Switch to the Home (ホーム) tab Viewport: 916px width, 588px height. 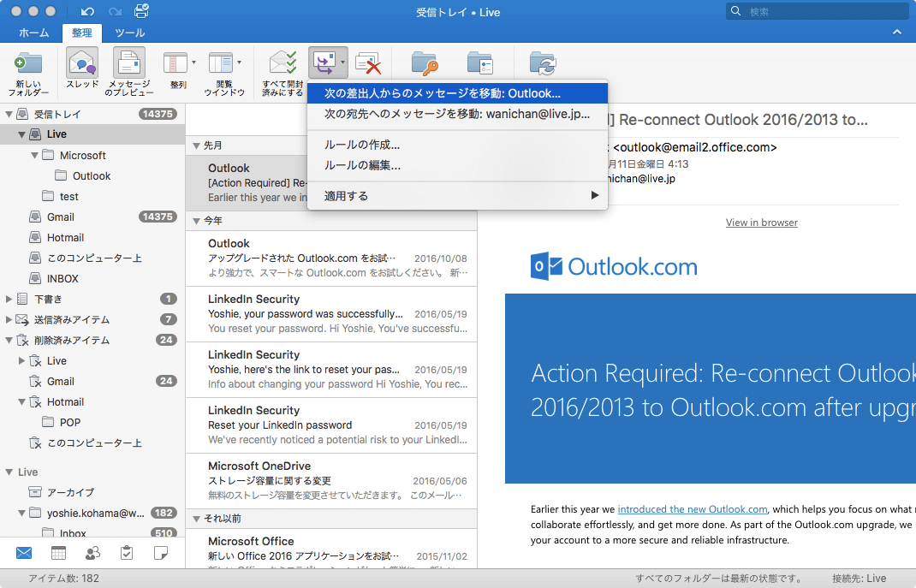click(x=34, y=33)
